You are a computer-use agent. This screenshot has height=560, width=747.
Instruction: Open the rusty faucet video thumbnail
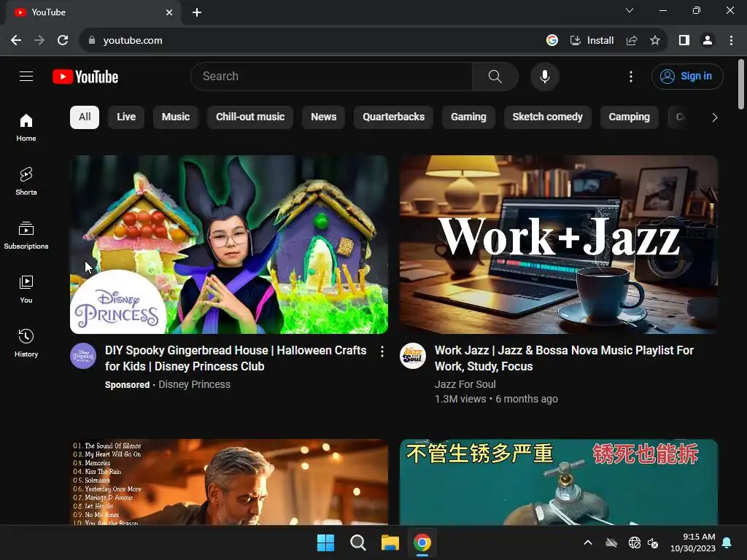[x=559, y=482]
